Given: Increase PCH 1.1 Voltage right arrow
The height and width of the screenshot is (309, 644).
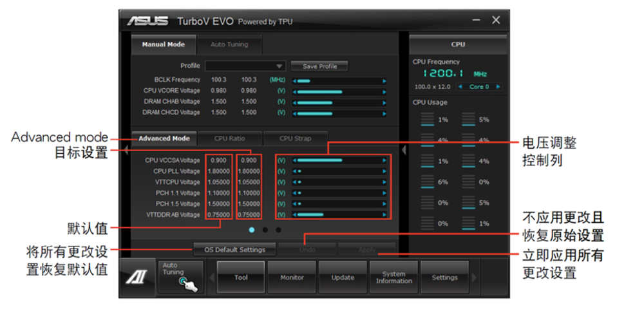Looking at the screenshot, I should (384, 192).
